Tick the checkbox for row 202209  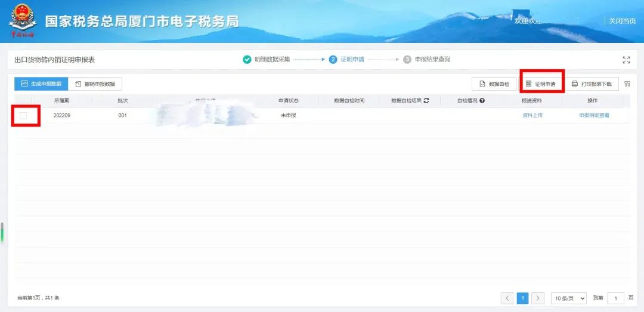coord(23,115)
